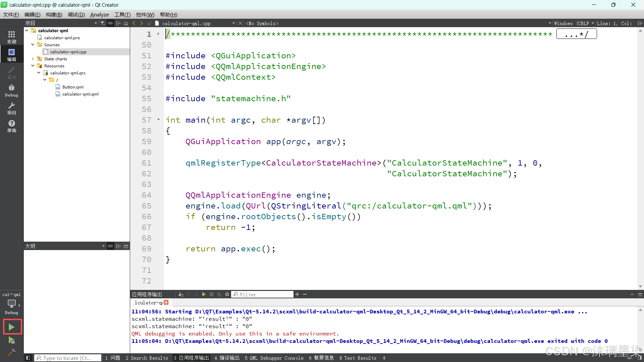Open the 6 概要信息 general messages pane
The height and width of the screenshot is (362, 644).
pyautogui.click(x=321, y=358)
